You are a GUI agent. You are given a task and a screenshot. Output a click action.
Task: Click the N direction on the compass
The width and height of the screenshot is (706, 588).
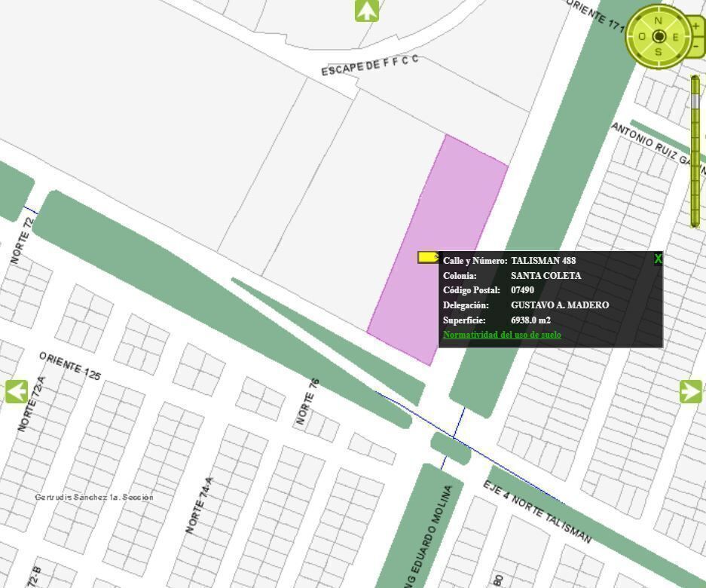tap(659, 20)
